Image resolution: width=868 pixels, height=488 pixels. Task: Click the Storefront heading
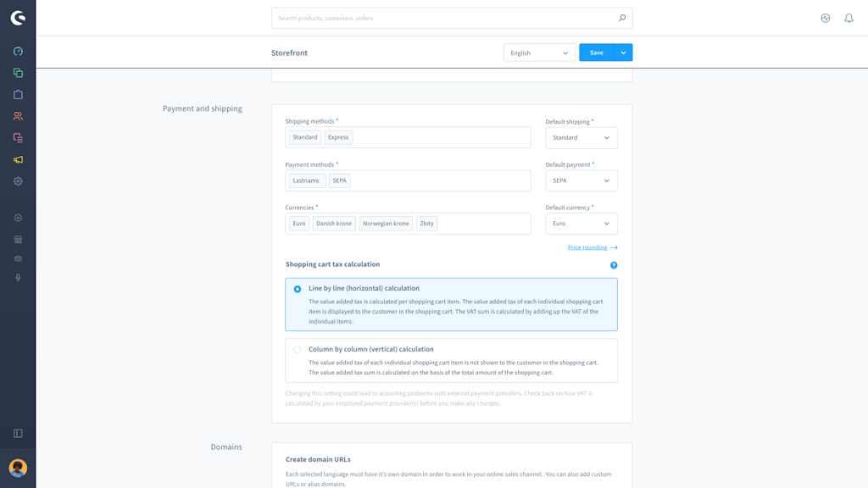pos(288,52)
